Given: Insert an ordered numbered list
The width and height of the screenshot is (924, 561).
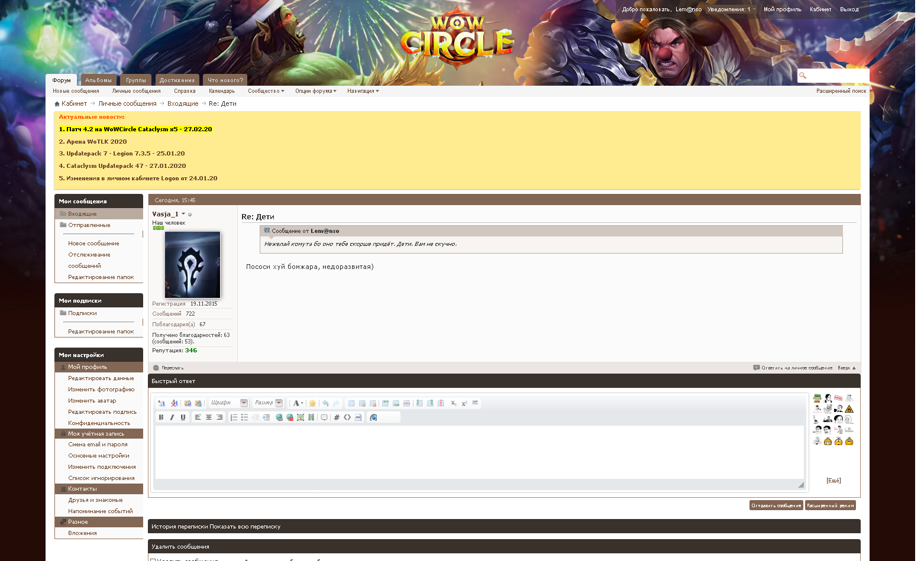Looking at the screenshot, I should [x=234, y=417].
